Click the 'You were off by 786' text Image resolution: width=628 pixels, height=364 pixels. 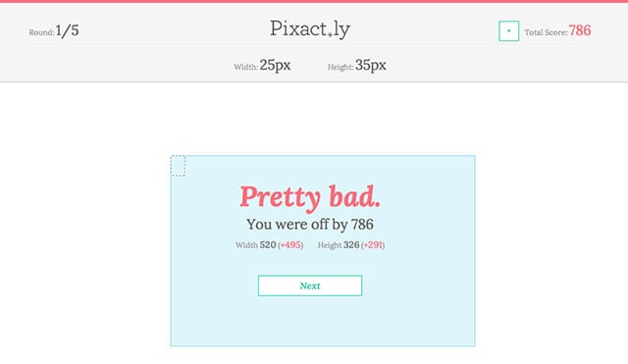tap(310, 225)
